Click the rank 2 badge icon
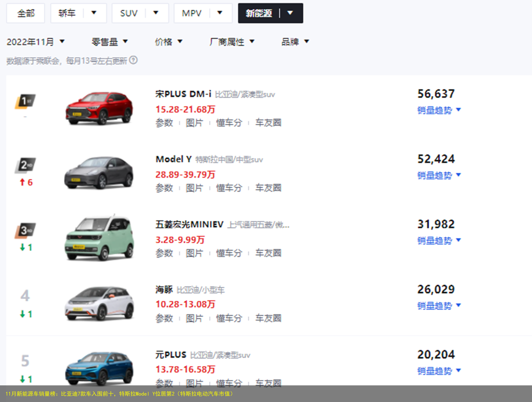This screenshot has width=532, height=402. click(x=25, y=166)
